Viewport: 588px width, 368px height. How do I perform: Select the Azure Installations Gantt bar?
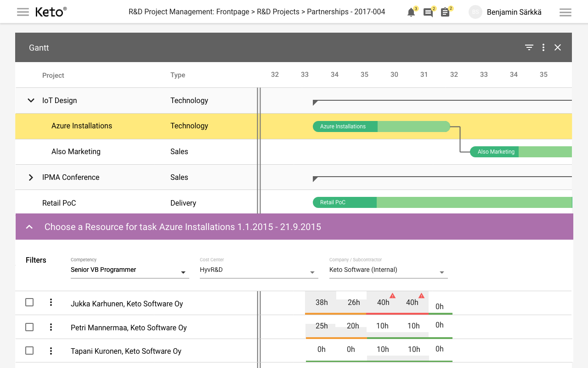tap(381, 126)
